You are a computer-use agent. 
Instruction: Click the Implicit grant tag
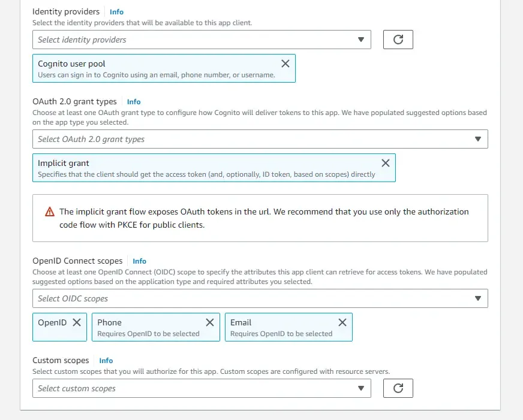tap(180, 168)
